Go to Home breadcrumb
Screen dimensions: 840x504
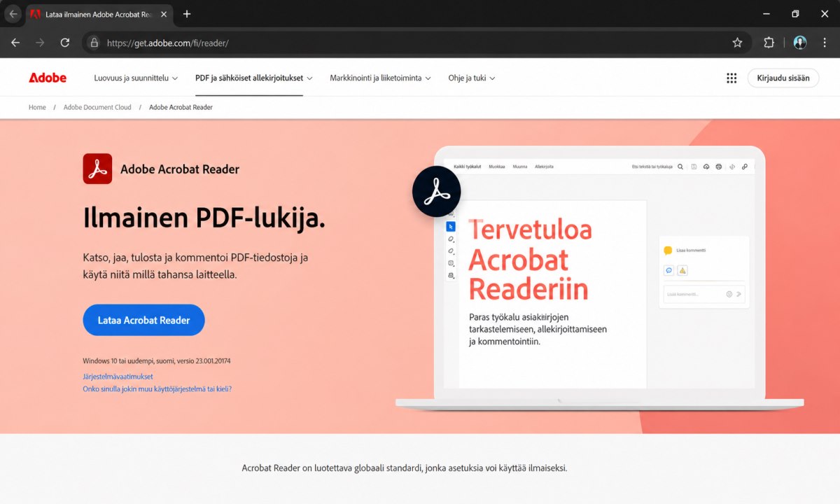pos(37,107)
